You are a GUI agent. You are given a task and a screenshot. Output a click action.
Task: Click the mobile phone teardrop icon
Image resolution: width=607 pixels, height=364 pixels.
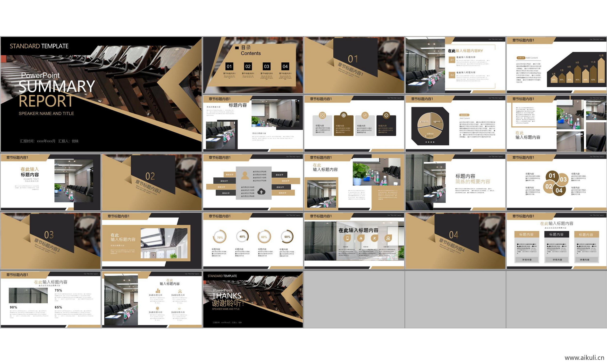347,238
